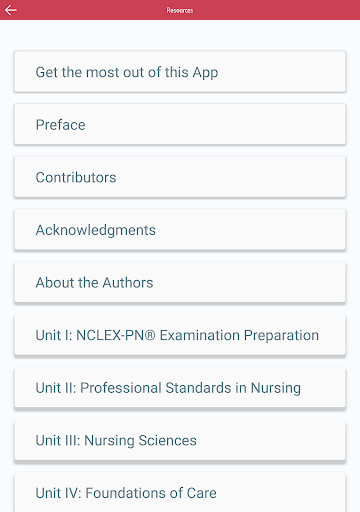View the Acknowledgments page
The width and height of the screenshot is (360, 512).
click(180, 230)
